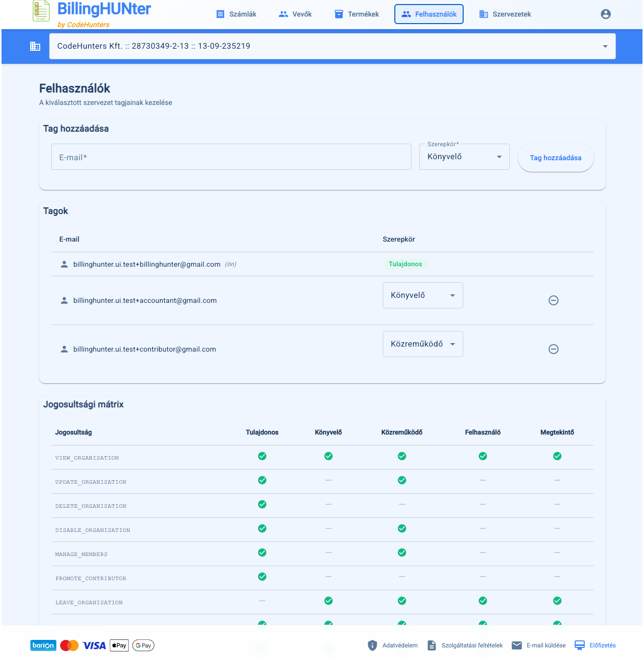
Task: Click the Szolgáltatási feltételek document icon
Action: point(432,645)
